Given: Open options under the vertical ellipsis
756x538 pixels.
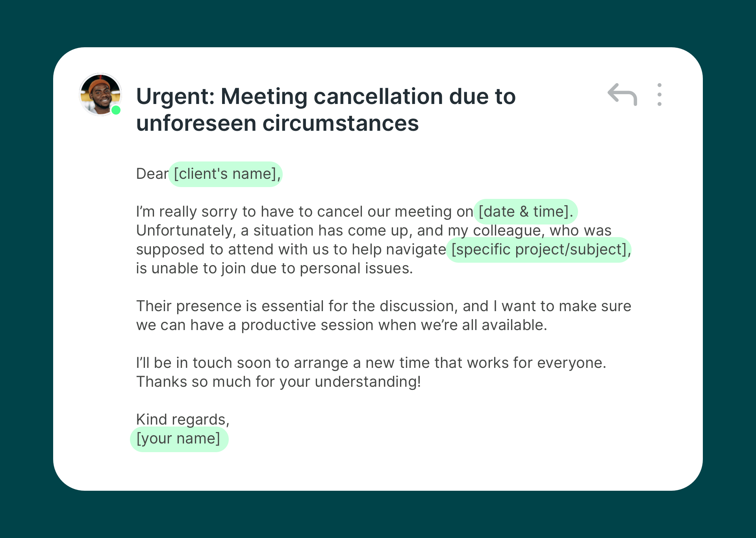Looking at the screenshot, I should pos(659,95).
